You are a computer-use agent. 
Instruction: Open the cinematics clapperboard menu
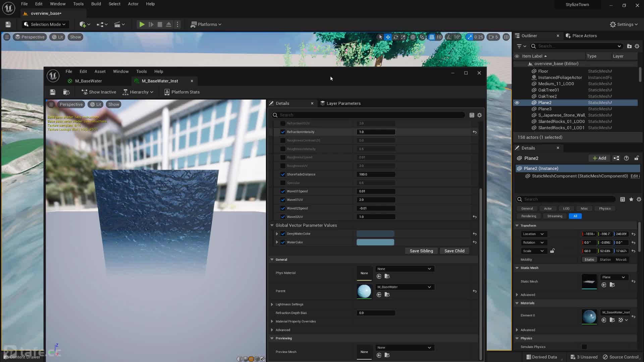click(119, 24)
